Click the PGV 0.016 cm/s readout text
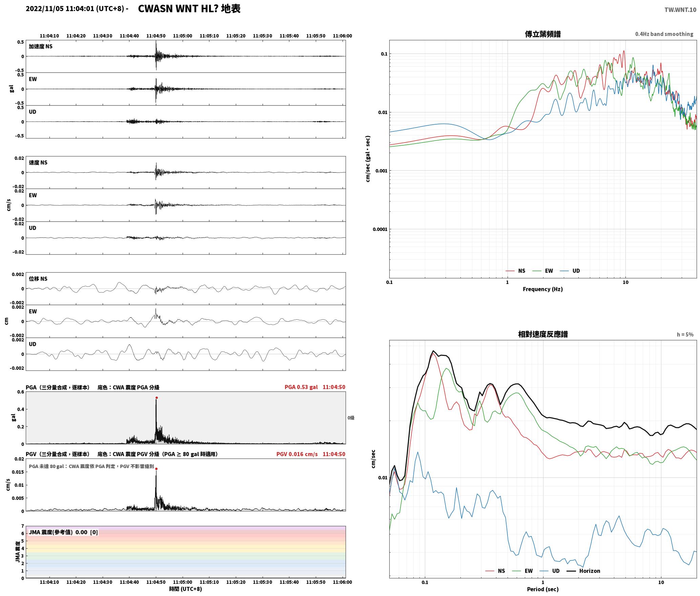This screenshot has width=700, height=596. click(x=297, y=454)
